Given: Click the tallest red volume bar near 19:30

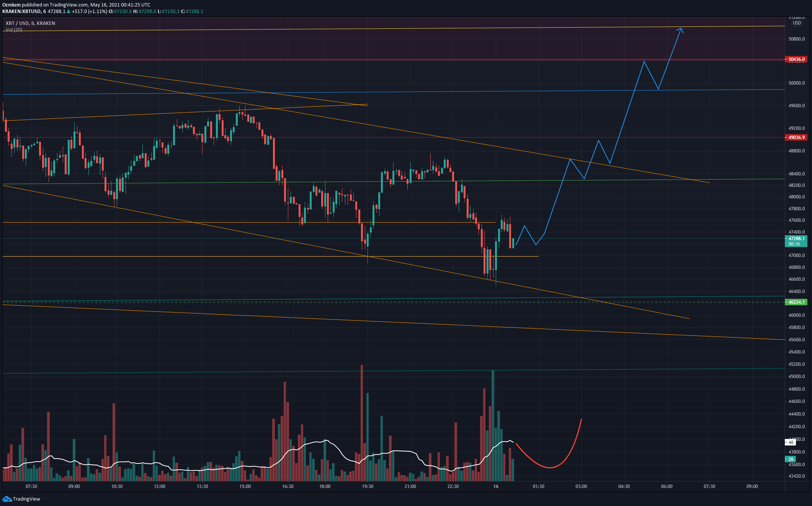Looking at the screenshot, I should 361,423.
